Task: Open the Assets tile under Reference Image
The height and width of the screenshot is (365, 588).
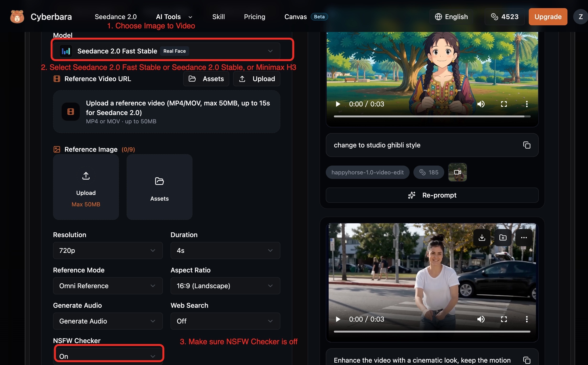Action: [x=159, y=187]
